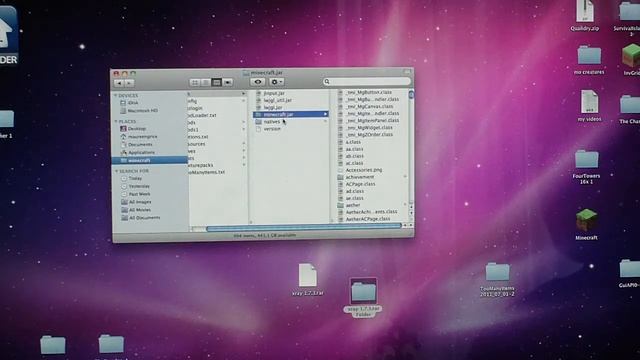Select mo creatures folder on desktop
This screenshot has height=360, width=640.
pyautogui.click(x=589, y=60)
